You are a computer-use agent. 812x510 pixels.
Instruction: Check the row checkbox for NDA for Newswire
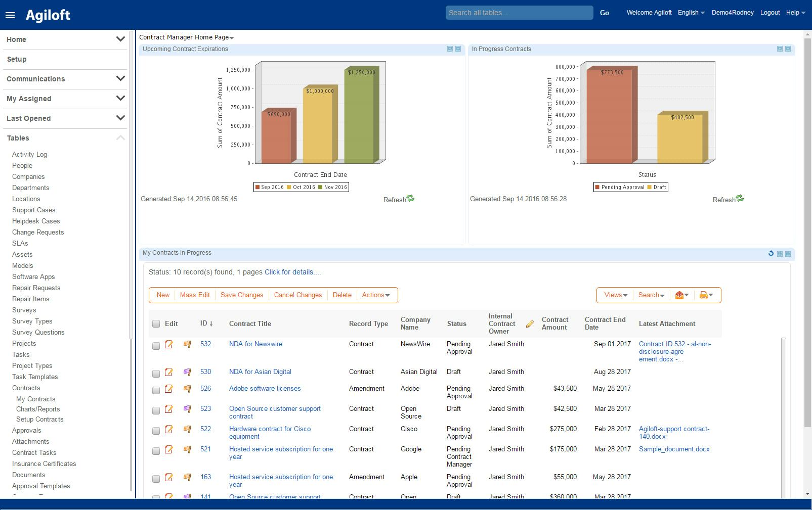156,344
